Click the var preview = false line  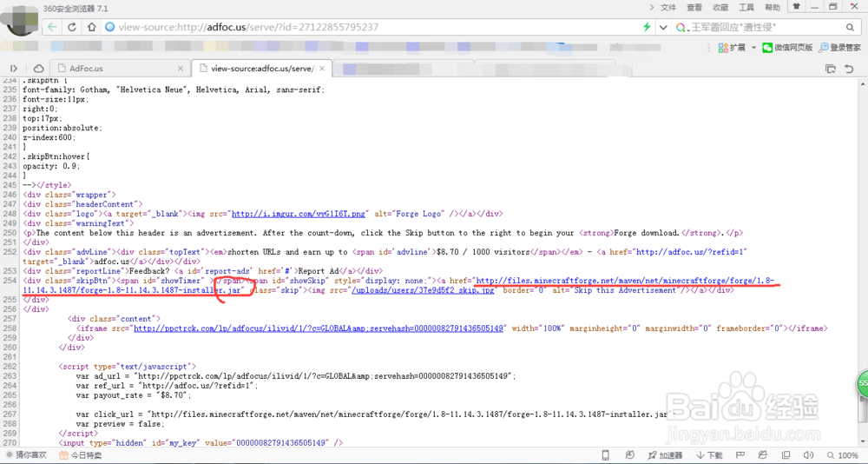click(120, 423)
